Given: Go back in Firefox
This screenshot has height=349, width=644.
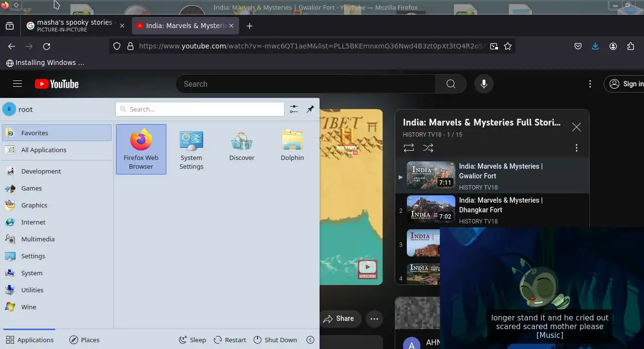Looking at the screenshot, I should tap(12, 46).
